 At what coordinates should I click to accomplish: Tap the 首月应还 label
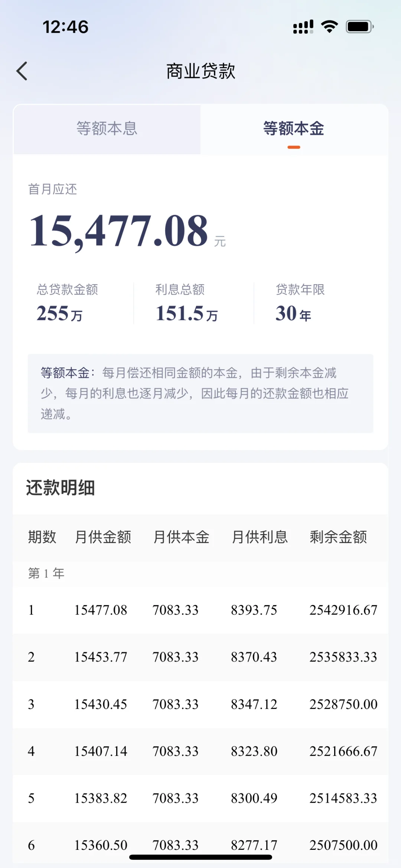point(53,189)
